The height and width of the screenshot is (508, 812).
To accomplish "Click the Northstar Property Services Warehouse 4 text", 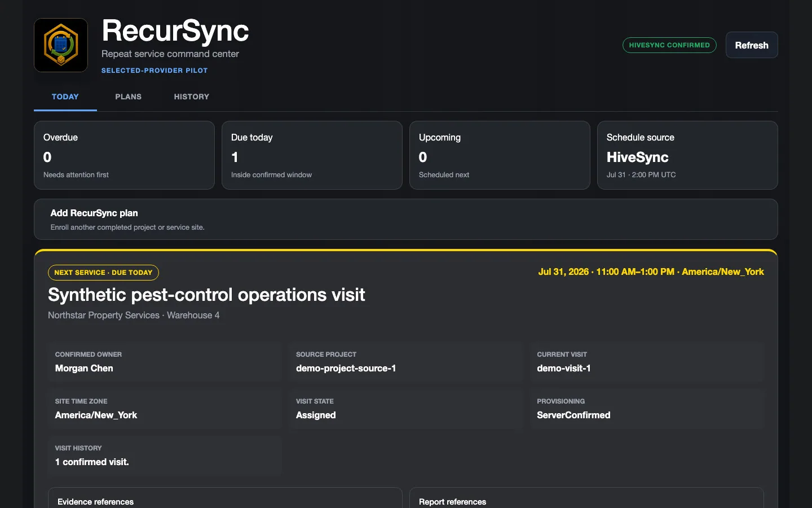I will click(x=134, y=315).
